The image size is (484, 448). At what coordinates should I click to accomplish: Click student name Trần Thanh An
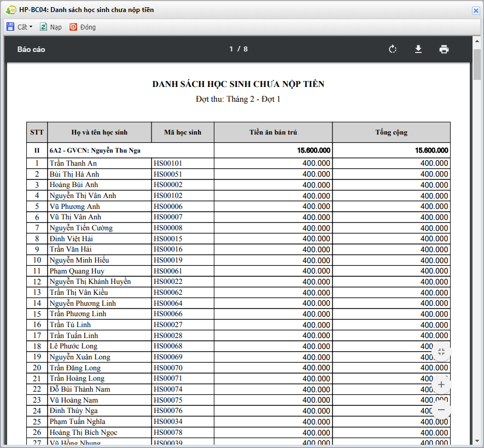(x=73, y=163)
